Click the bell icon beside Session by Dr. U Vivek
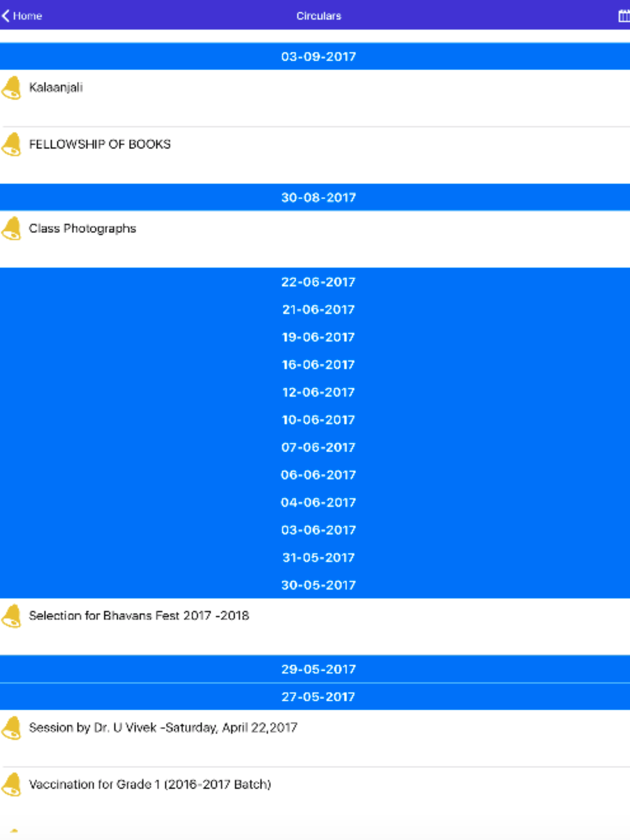The image size is (630, 840). pyautogui.click(x=11, y=728)
